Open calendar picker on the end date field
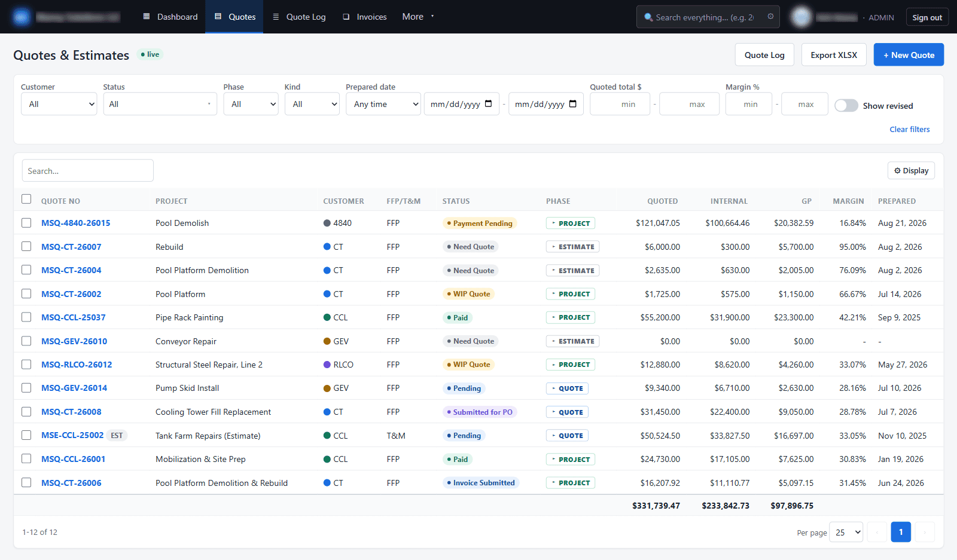Image resolution: width=957 pixels, height=560 pixels. coord(573,104)
